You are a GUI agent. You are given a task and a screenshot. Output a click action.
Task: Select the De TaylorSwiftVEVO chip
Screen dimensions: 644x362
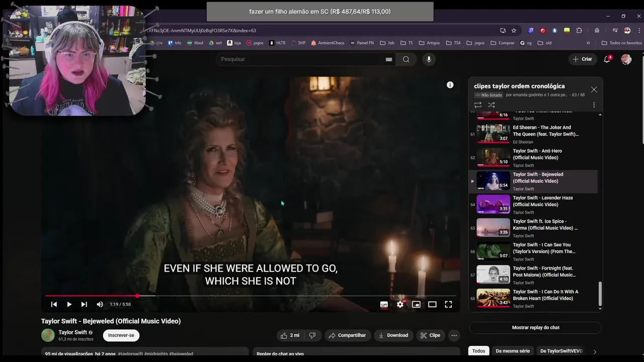pos(561,351)
